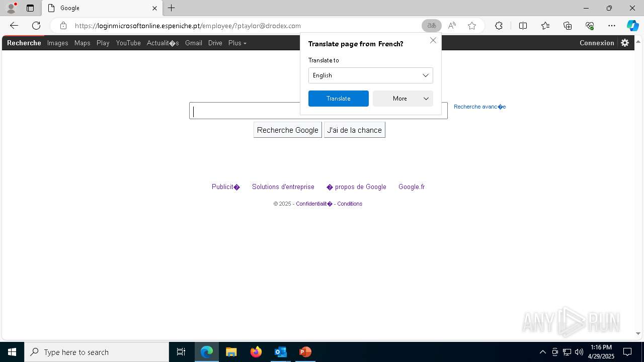Open File Explorer from taskbar
644x362 pixels.
coord(231,352)
